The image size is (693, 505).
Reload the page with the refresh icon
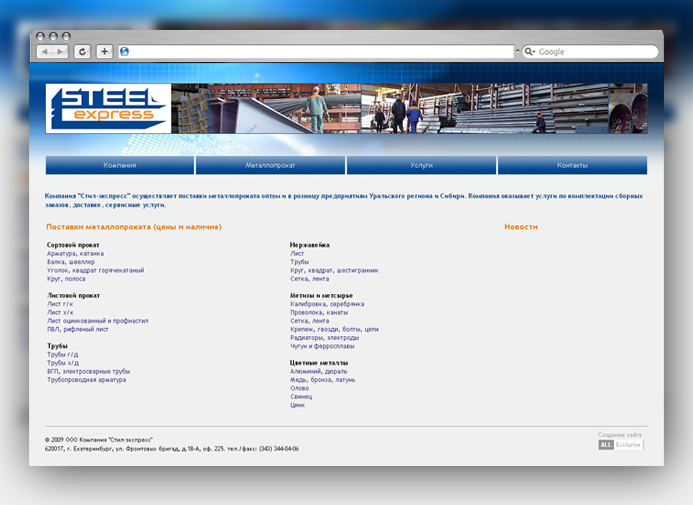82,52
